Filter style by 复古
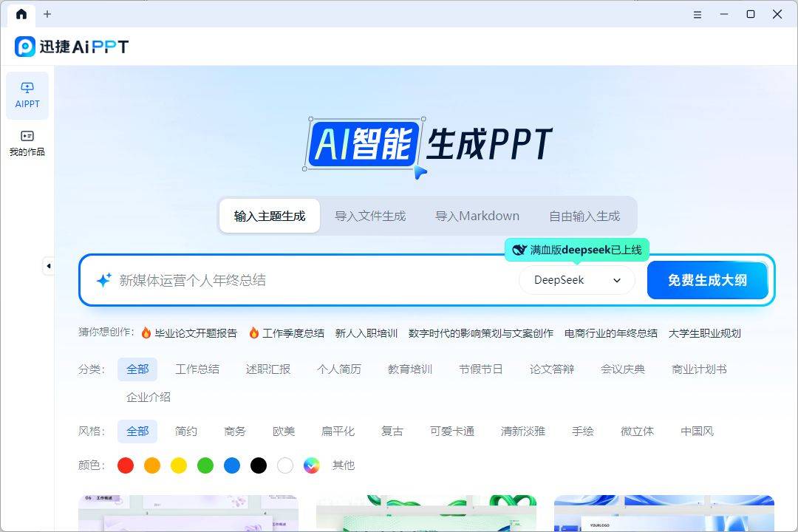Screen dimensions: 798x532 click(392, 432)
